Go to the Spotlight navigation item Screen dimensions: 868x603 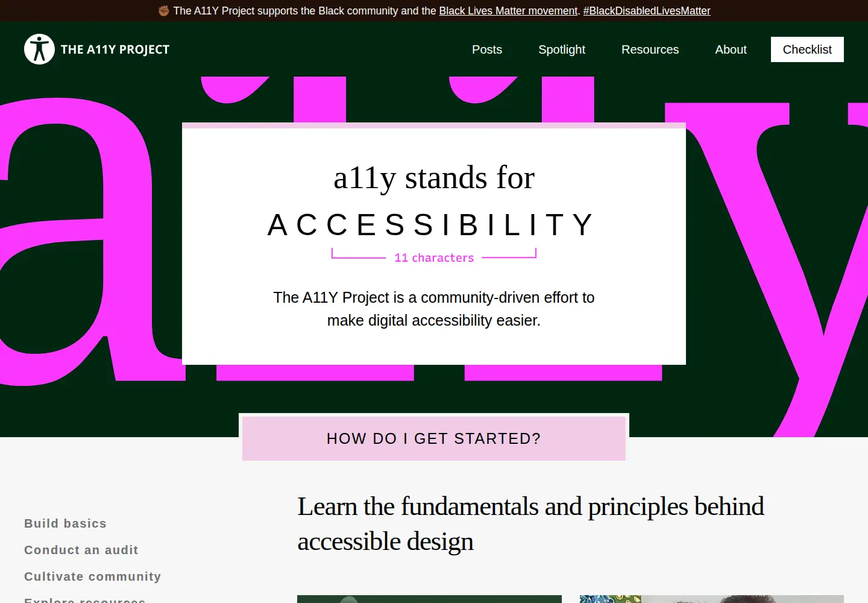[562, 49]
